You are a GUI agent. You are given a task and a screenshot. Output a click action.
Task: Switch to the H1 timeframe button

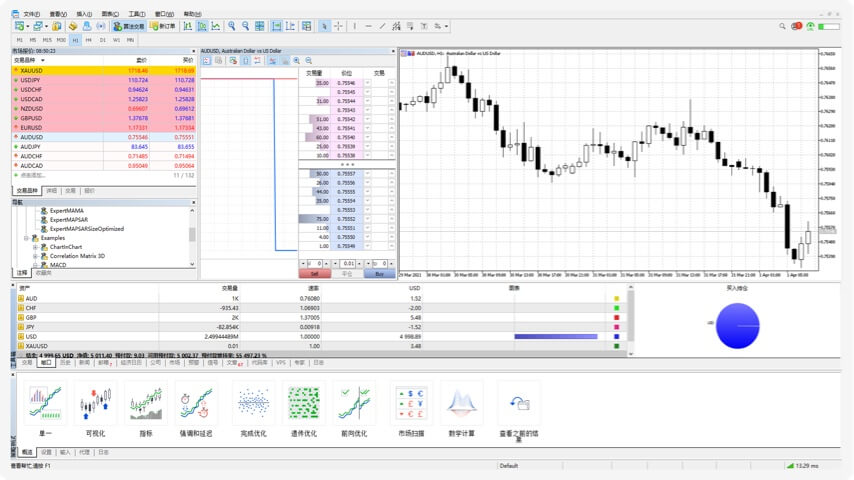[x=74, y=39]
